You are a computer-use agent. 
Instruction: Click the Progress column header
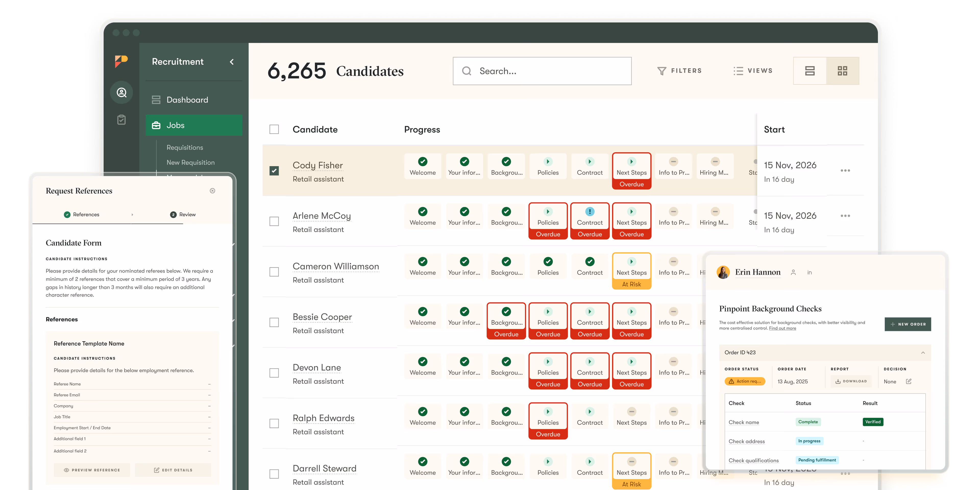pos(422,129)
